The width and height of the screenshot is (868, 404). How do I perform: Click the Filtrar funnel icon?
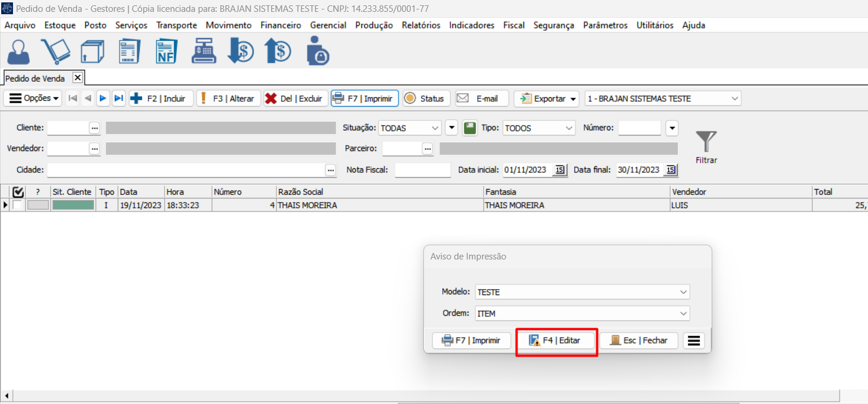tap(706, 143)
